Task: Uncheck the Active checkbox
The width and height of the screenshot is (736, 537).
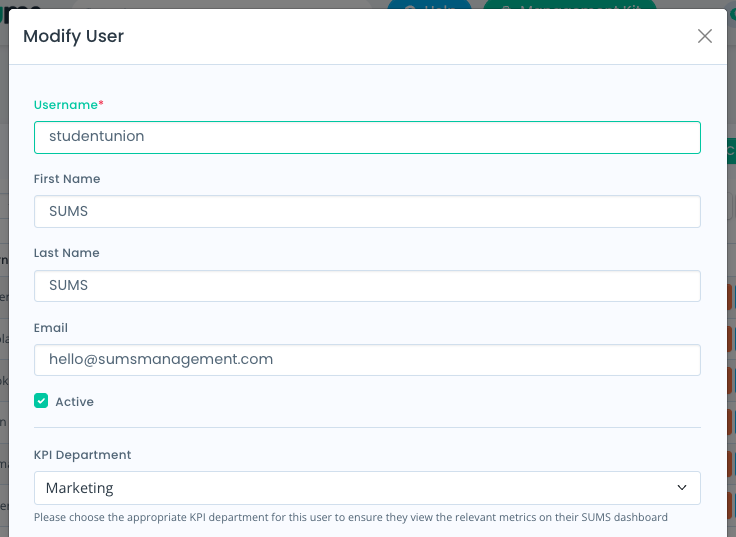Action: click(41, 401)
